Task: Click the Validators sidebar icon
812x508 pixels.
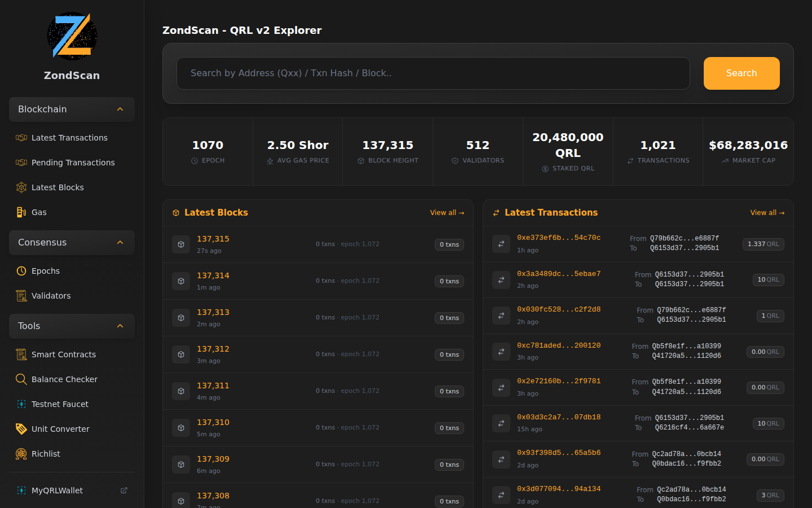Action: [x=21, y=296]
